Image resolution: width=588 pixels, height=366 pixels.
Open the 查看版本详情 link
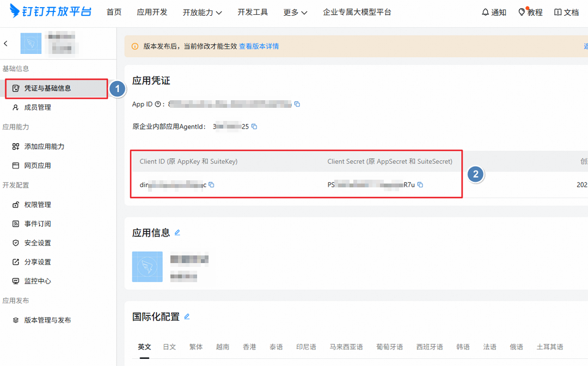(259, 46)
